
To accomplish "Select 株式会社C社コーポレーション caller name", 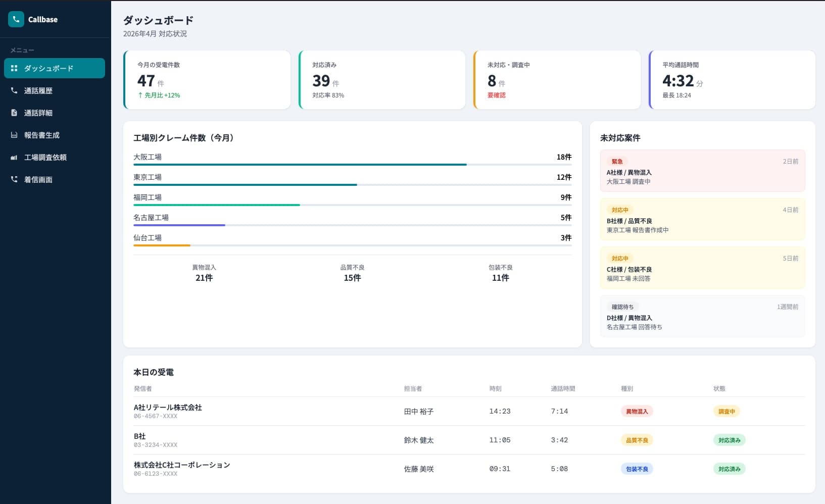I will coord(182,465).
